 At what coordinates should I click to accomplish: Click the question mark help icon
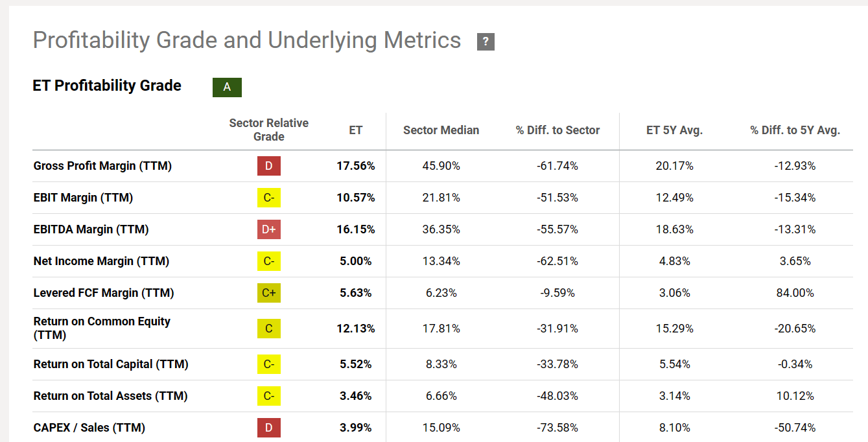(x=486, y=42)
